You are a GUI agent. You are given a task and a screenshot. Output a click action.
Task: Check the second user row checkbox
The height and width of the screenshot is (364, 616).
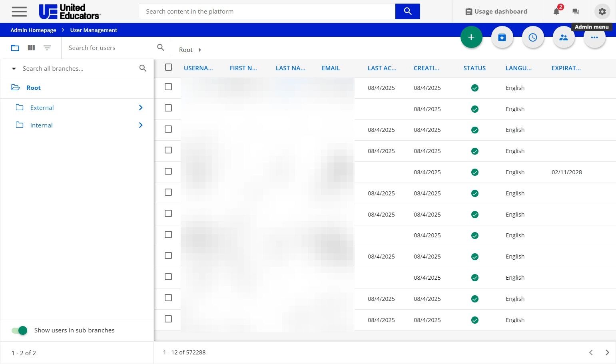click(168, 108)
